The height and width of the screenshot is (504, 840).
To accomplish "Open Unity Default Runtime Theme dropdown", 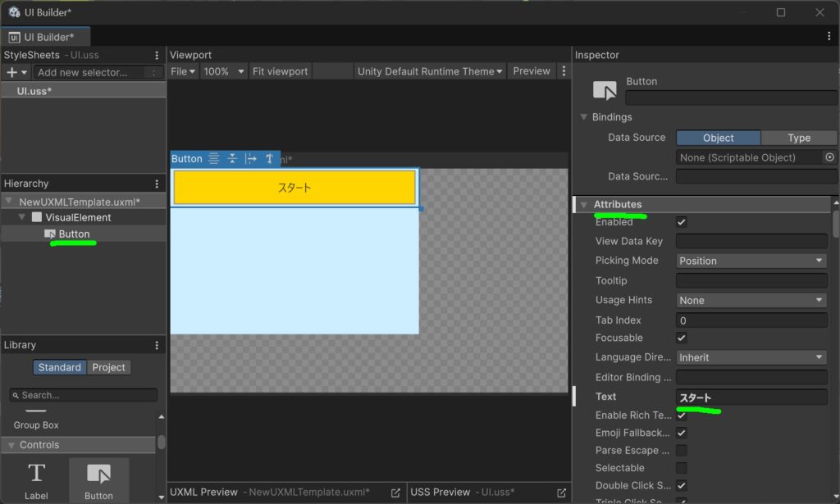I will click(430, 71).
